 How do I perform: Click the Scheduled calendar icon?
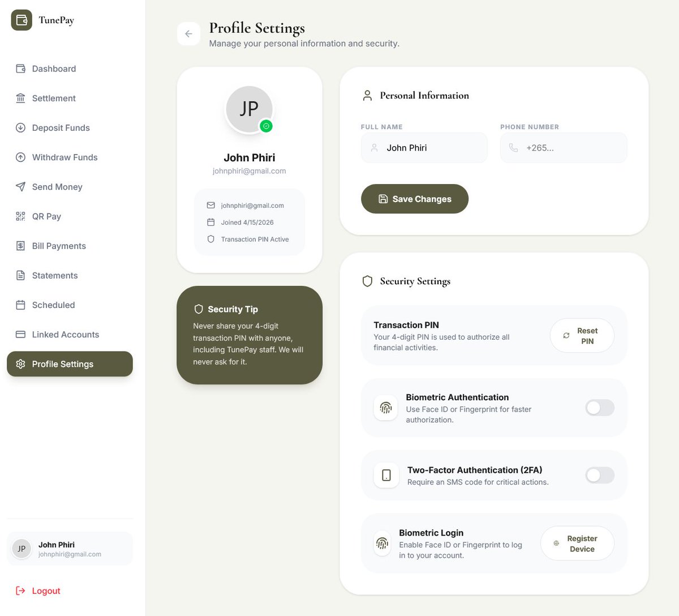[20, 305]
